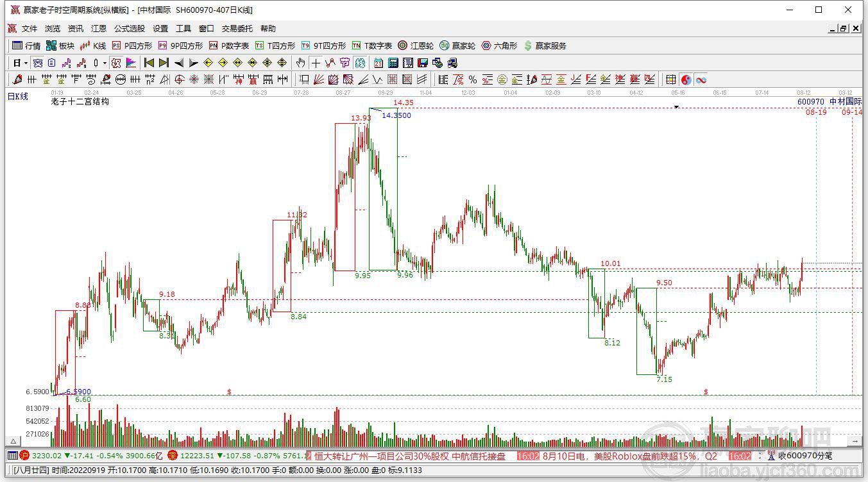Open the 设置 menu
This screenshot has width=868, height=482.
(x=160, y=29)
